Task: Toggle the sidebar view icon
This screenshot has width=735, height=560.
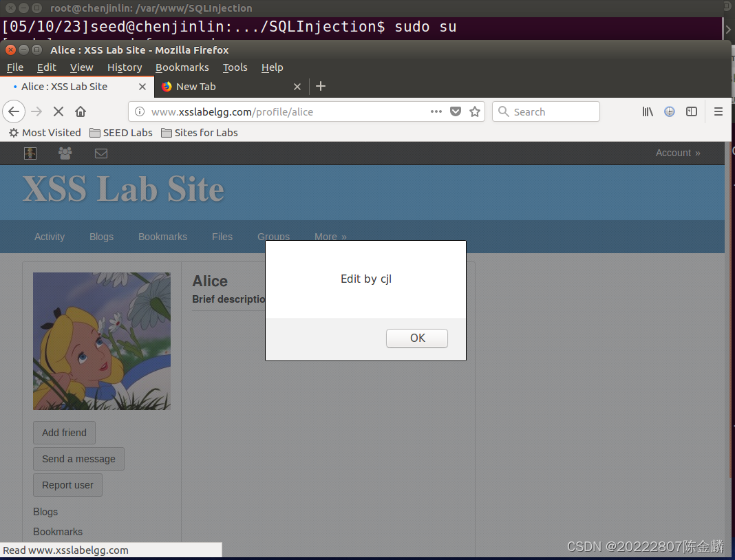Action: click(x=692, y=111)
